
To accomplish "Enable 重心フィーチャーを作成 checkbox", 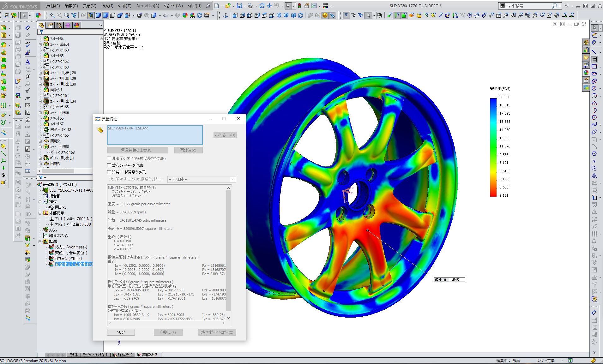I will 109,165.
